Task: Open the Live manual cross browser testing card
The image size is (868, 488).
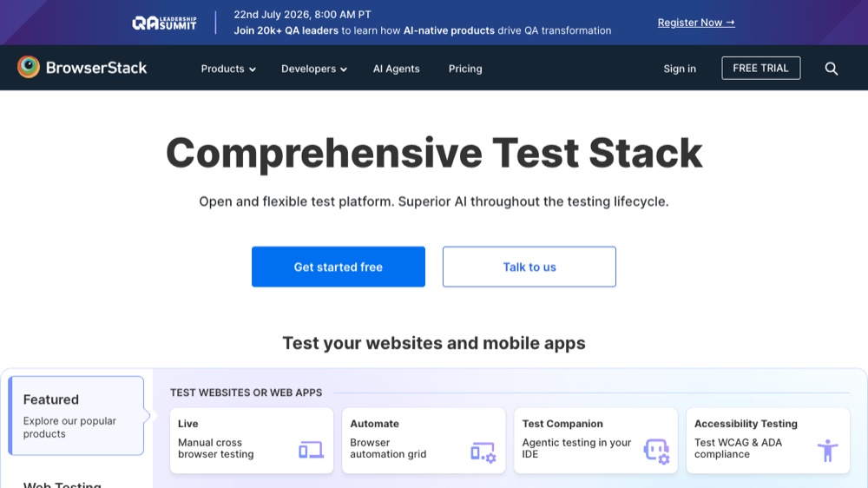Action: tap(252, 441)
